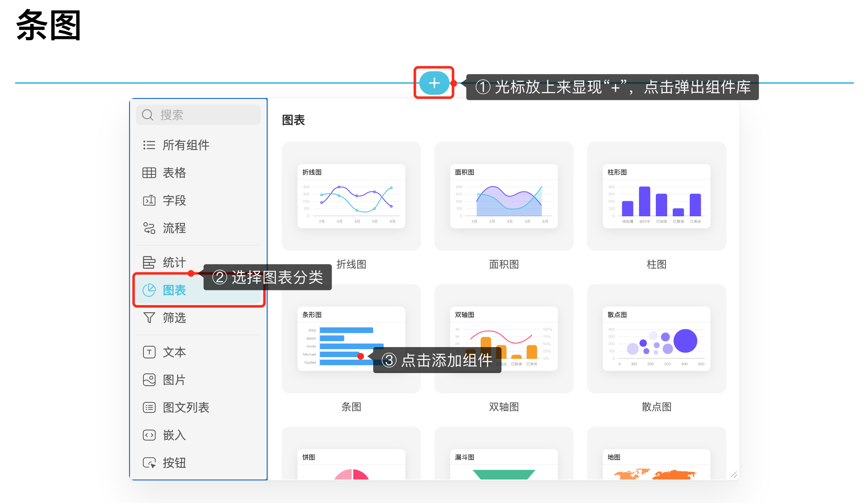Click the list icon beside 图文列表
868x503 pixels.
pos(149,407)
